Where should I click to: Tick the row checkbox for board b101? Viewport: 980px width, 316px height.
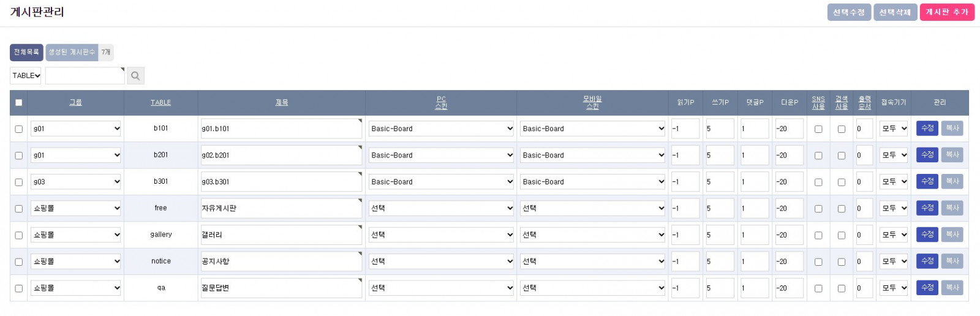pyautogui.click(x=19, y=129)
